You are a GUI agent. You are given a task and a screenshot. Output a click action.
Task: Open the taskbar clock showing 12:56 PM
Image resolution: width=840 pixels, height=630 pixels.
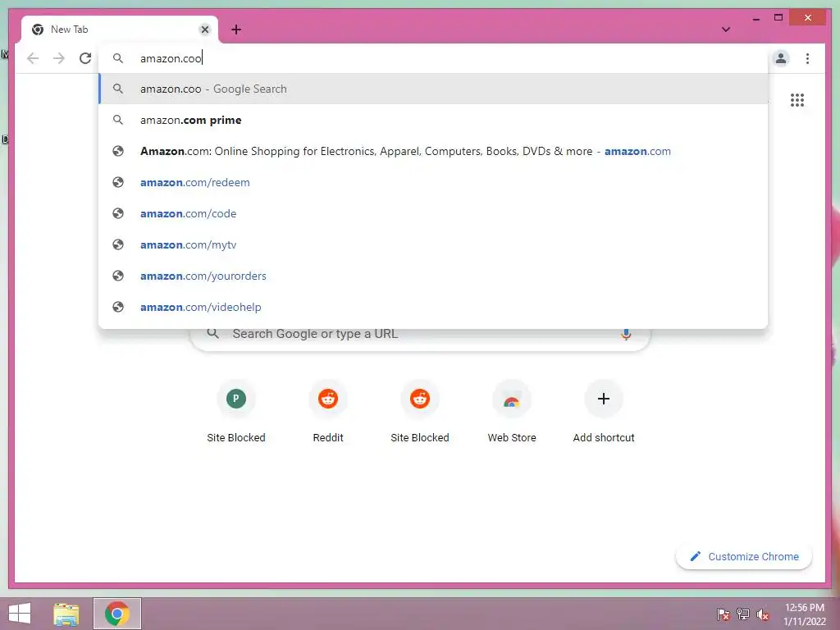point(805,614)
